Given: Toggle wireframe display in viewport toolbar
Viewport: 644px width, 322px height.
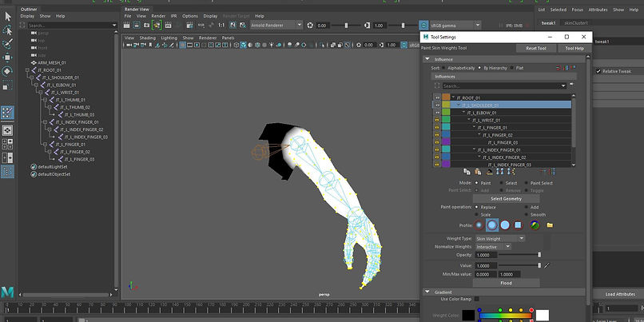Looking at the screenshot, I should (x=237, y=45).
